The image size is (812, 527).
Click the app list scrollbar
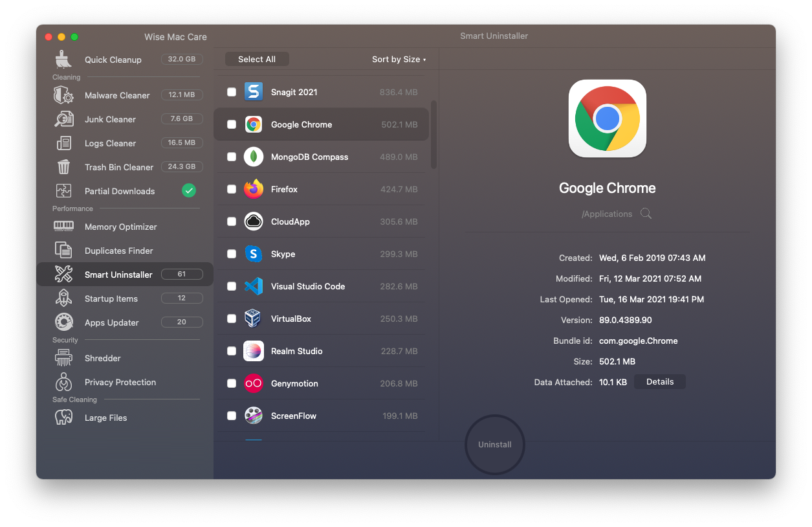433,135
